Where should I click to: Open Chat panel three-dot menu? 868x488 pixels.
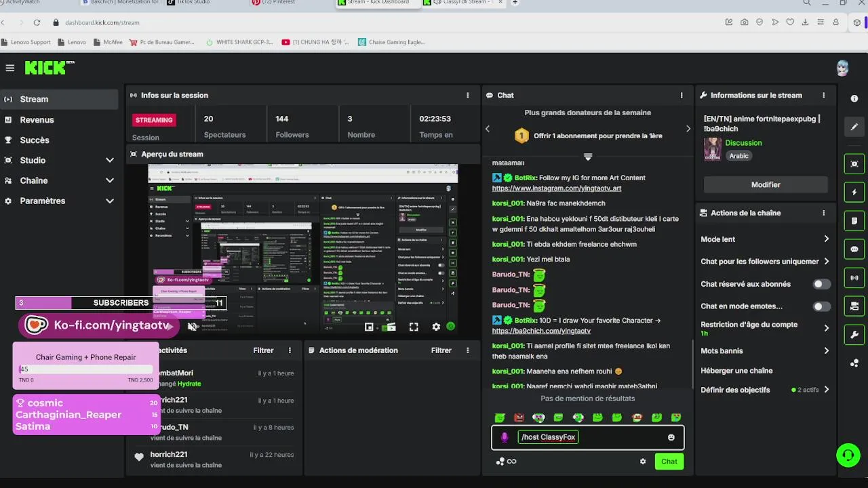(682, 96)
